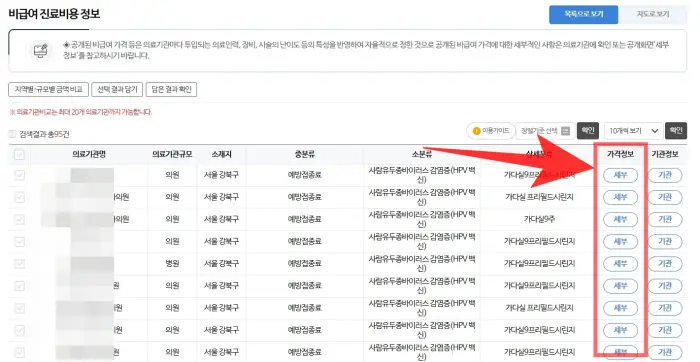The height and width of the screenshot is (362, 700).
Task: Click the 검색결과 총95건 text
Action: [44, 134]
